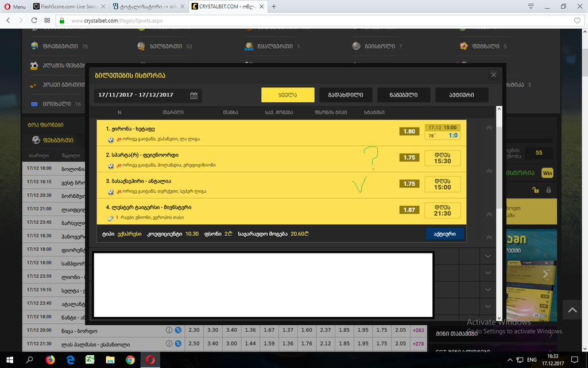Click the ticket history scrollbar up arrow

[499, 109]
